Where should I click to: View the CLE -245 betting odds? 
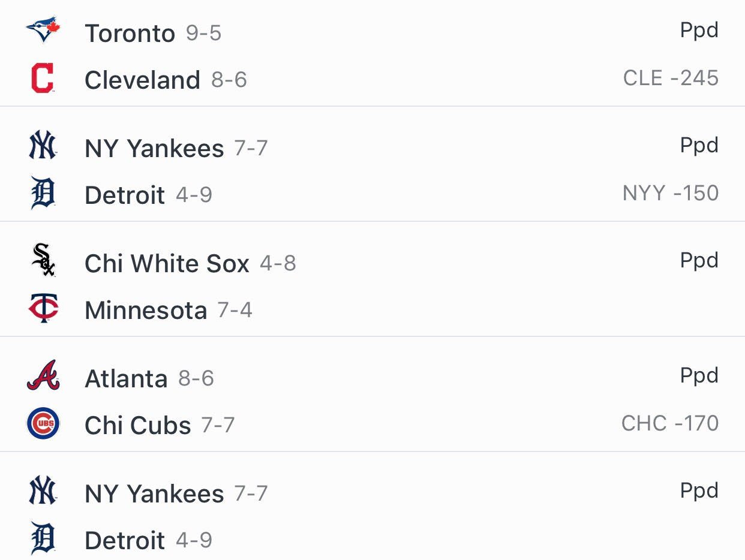click(x=671, y=78)
